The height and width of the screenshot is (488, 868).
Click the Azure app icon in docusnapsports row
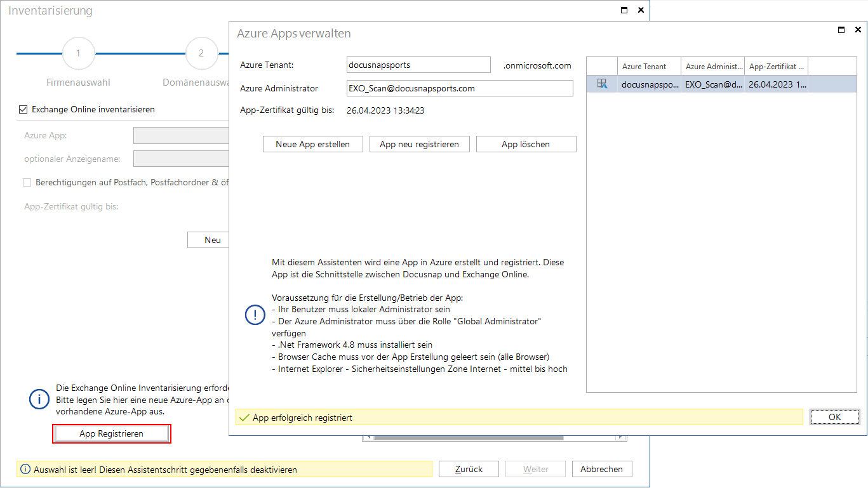coord(602,84)
